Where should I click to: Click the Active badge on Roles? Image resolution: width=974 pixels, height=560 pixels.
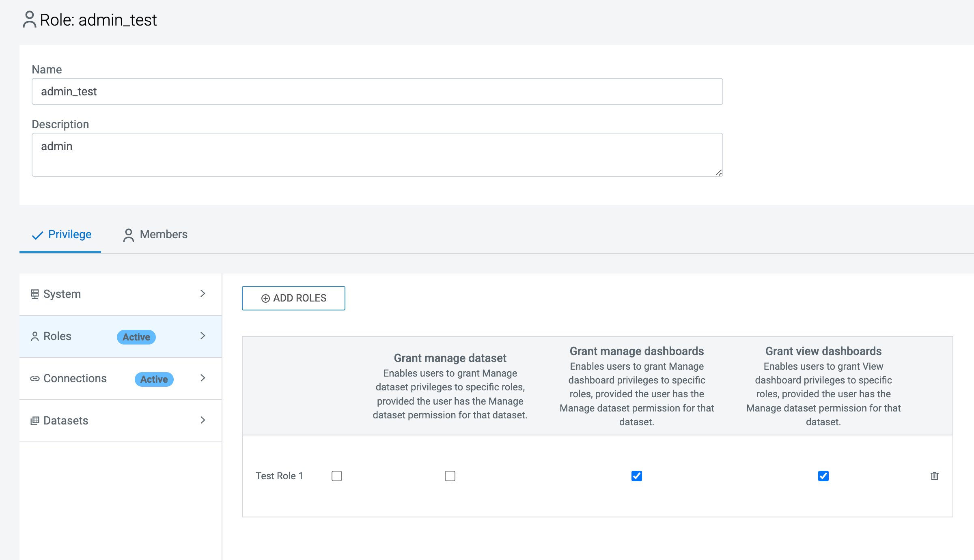[x=136, y=337]
